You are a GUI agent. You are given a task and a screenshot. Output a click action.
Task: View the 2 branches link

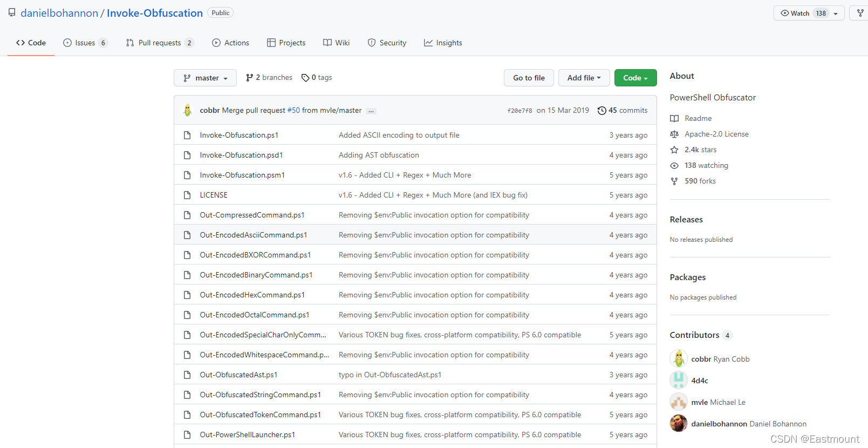pyautogui.click(x=269, y=78)
